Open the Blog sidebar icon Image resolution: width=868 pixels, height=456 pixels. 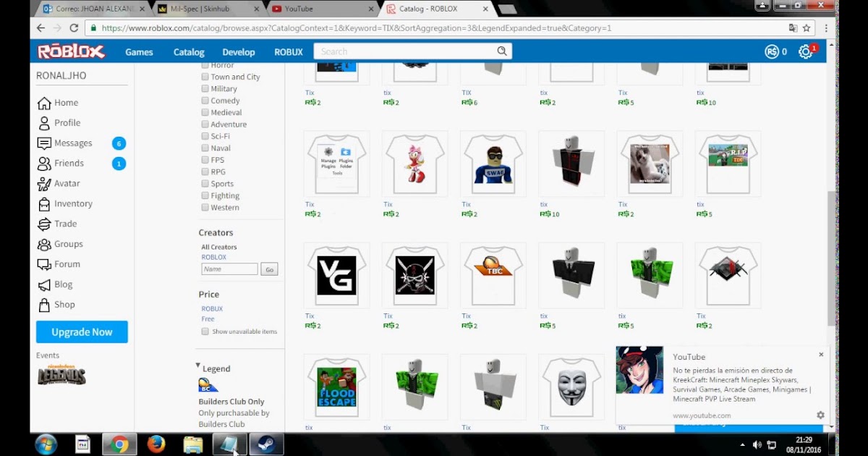[44, 285]
